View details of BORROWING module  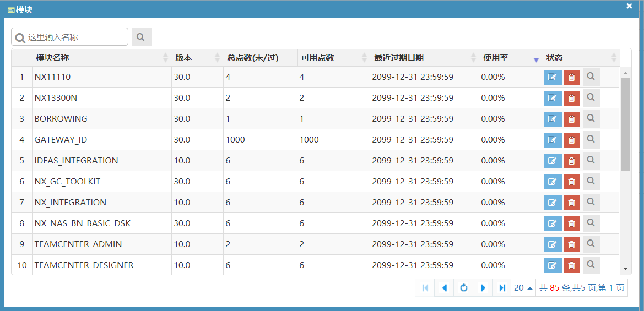[591, 119]
